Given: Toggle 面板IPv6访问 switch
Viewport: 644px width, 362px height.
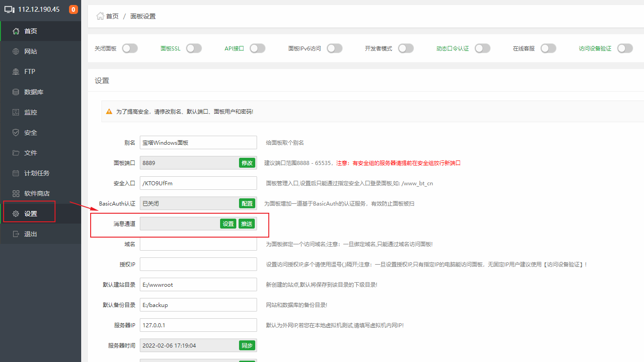Looking at the screenshot, I should point(335,48).
